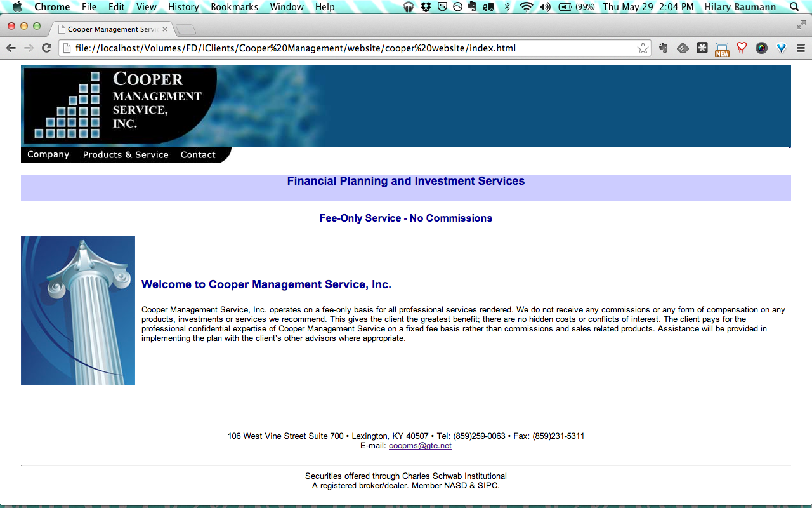Open the Bluetooth status menu
This screenshot has width=812, height=508.
[507, 7]
